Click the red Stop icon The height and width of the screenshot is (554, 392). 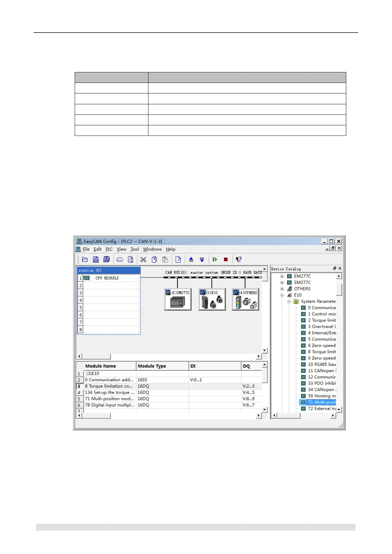226,260
